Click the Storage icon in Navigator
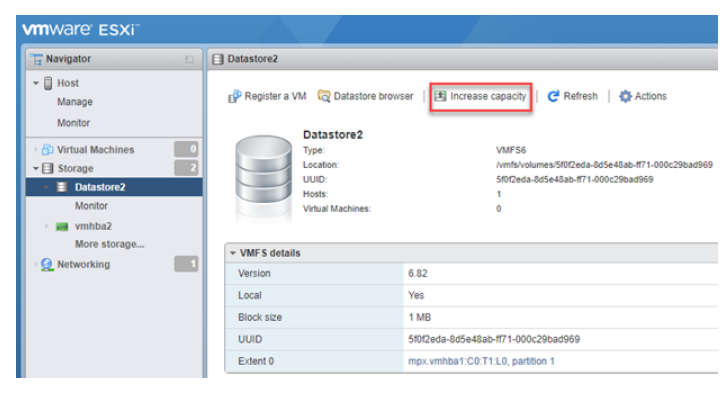Viewport: 727px width, 393px height. (48, 168)
